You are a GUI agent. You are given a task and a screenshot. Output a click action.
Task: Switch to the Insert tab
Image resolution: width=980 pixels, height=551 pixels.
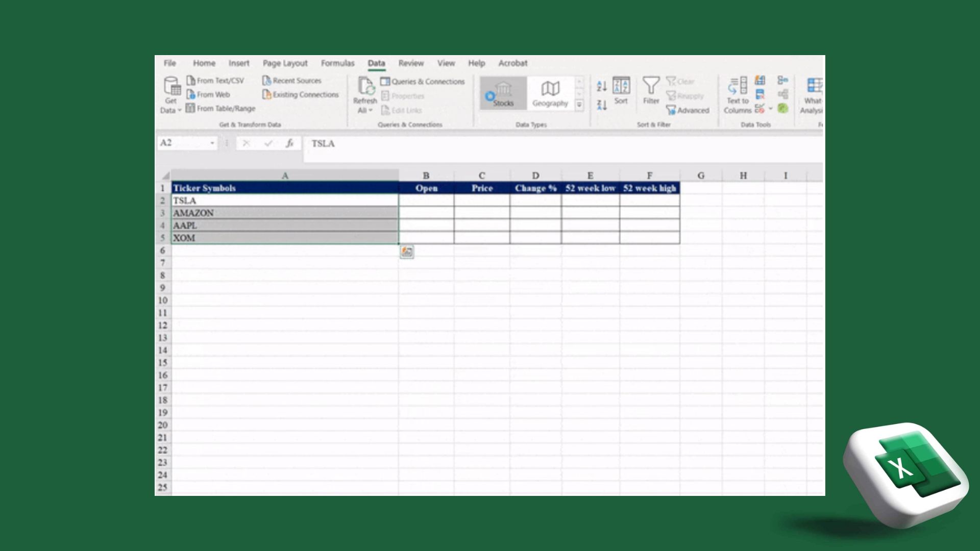[x=239, y=63]
